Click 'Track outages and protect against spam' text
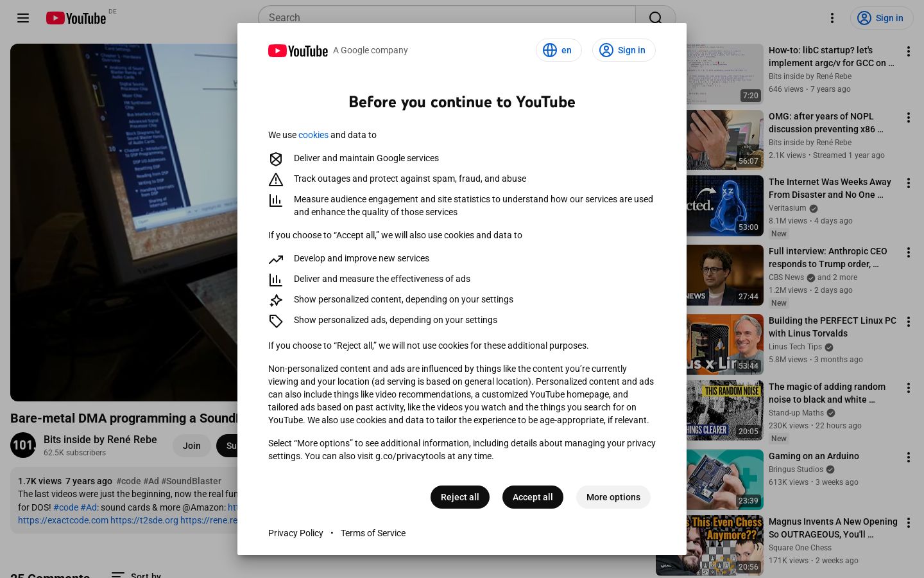Screen dimensions: 924x578 point(410,179)
